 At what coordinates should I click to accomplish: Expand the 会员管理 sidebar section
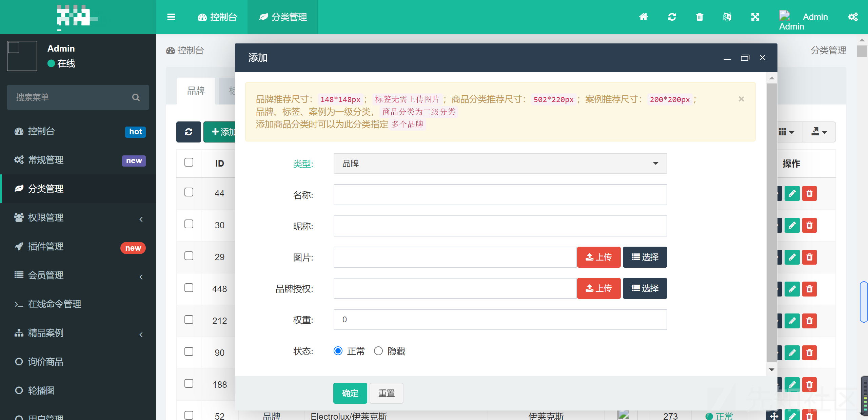tap(46, 275)
